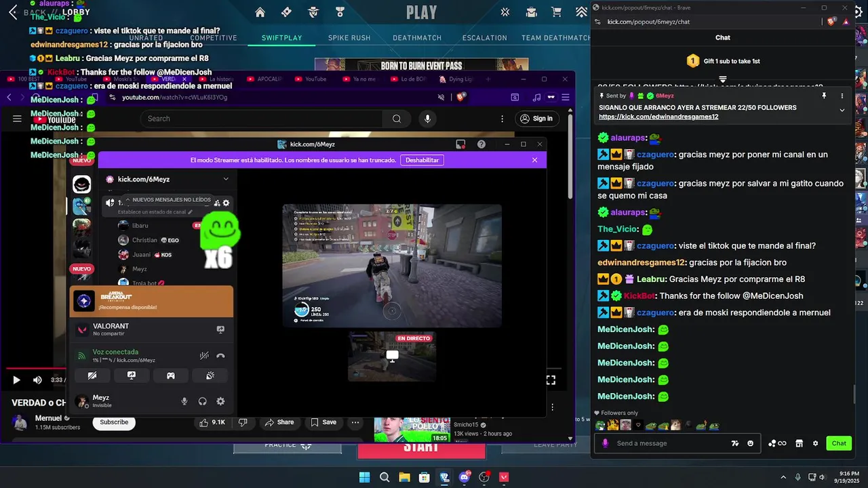
Task: Disconnect from Discord voice channel
Action: pos(220,356)
